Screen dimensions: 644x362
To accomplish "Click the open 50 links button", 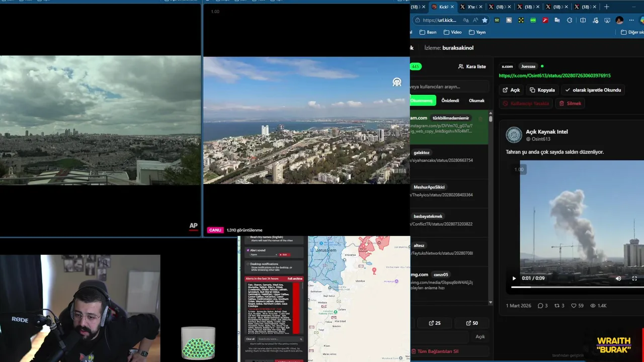I will click(472, 323).
